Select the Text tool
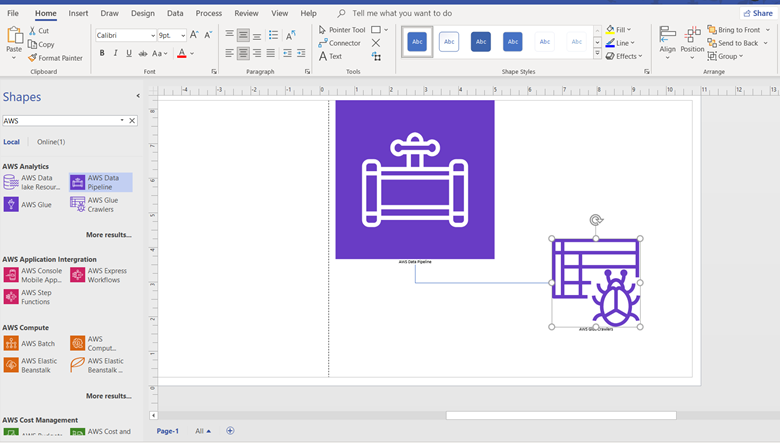The width and height of the screenshot is (780, 443). tap(330, 56)
